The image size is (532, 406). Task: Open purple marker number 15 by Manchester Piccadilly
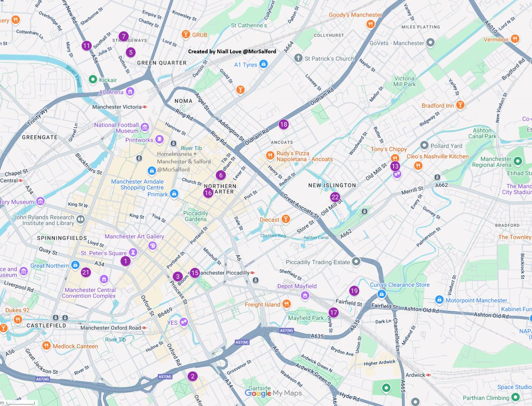[x=195, y=273]
